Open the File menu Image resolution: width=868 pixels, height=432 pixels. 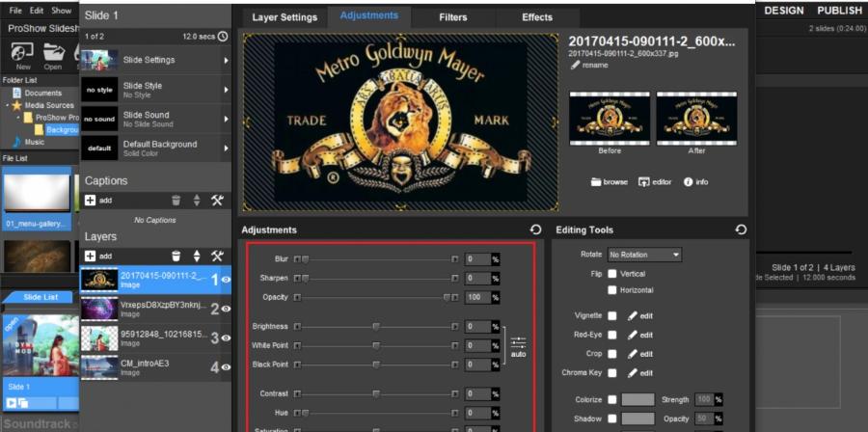tap(15, 11)
